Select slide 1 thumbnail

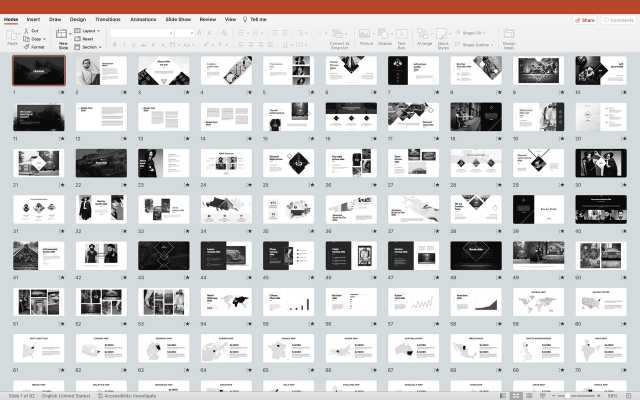(38, 70)
